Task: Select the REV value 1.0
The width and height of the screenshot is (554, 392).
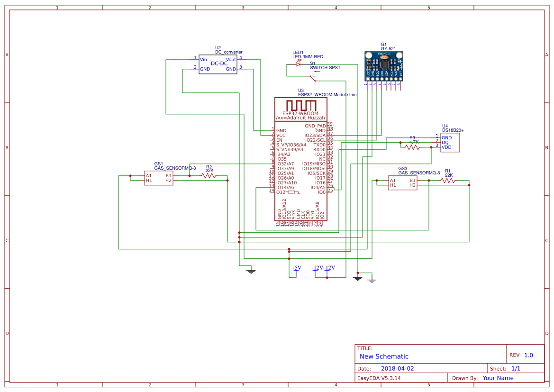Action: [x=528, y=355]
